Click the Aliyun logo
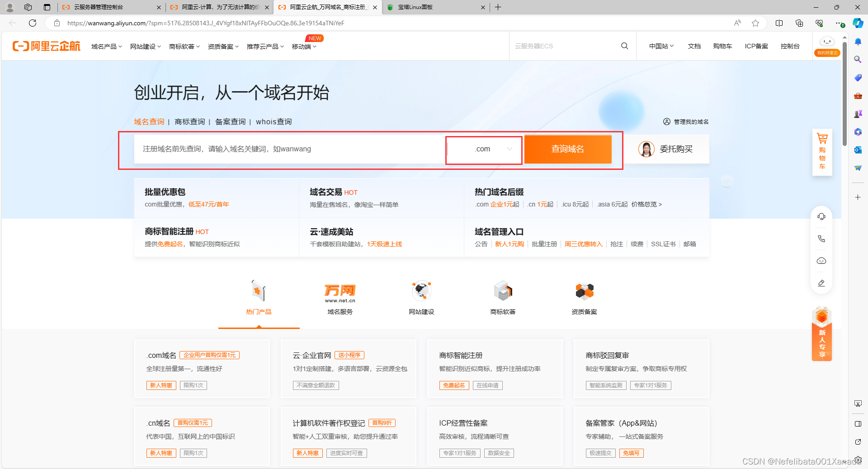The height and width of the screenshot is (469, 868). 46,46
